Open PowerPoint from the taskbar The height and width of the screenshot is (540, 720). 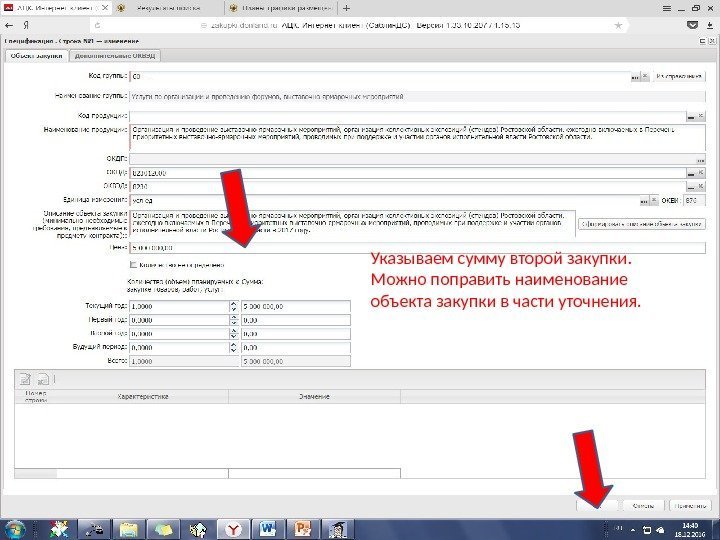(302, 529)
